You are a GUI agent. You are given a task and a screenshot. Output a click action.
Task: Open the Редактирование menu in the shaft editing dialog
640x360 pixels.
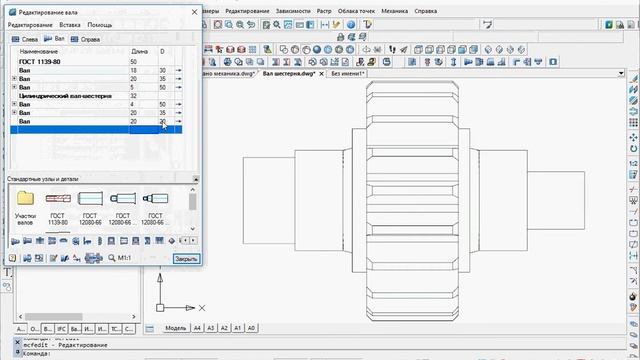coord(30,25)
